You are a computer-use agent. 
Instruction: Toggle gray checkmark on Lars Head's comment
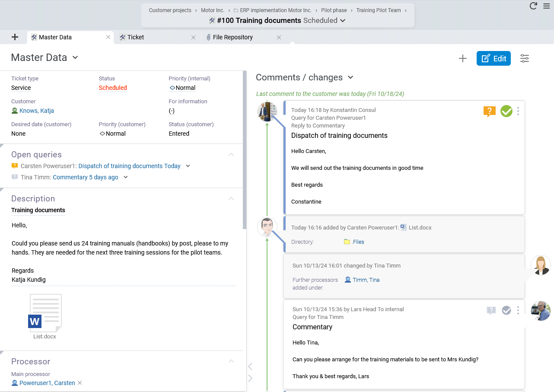pyautogui.click(x=506, y=310)
